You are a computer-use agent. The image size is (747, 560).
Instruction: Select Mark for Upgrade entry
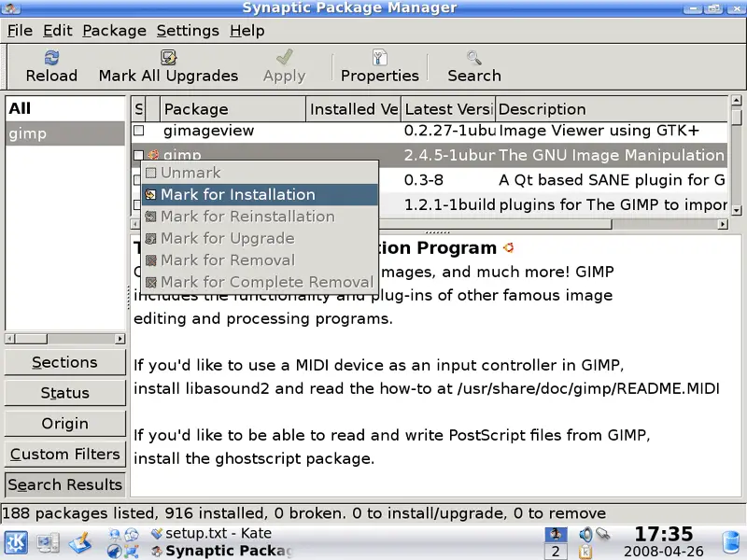(x=260, y=238)
